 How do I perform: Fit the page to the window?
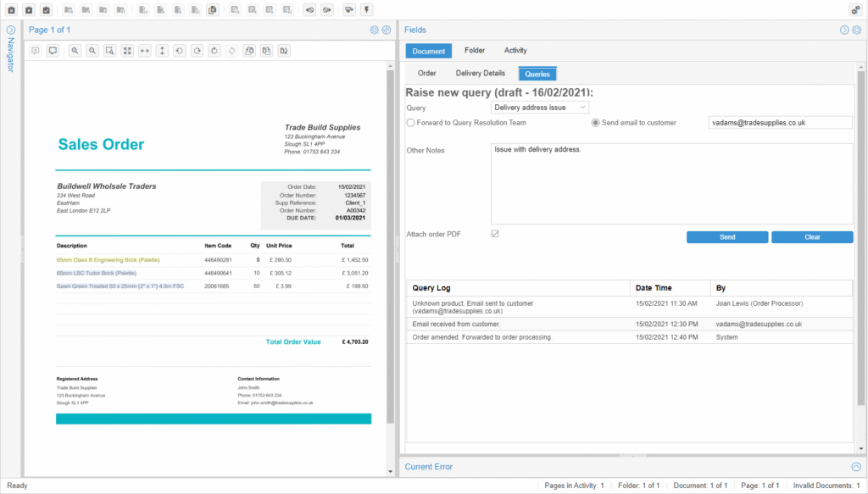pos(127,50)
